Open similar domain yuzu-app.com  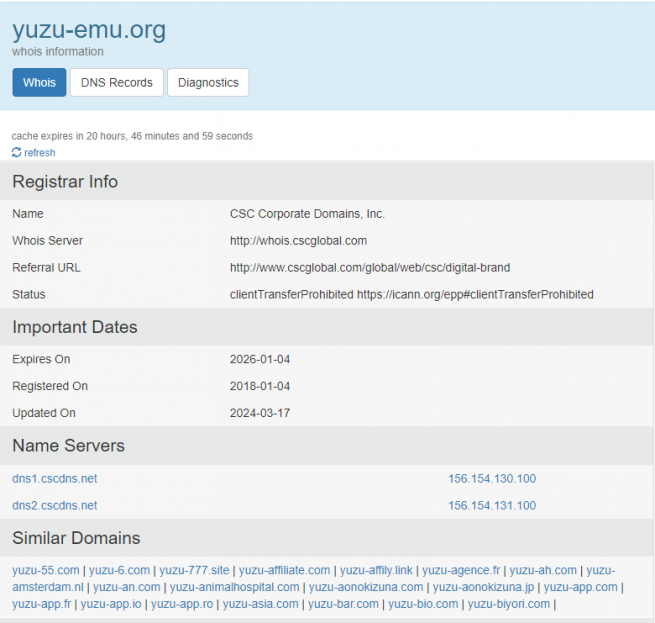(580, 587)
